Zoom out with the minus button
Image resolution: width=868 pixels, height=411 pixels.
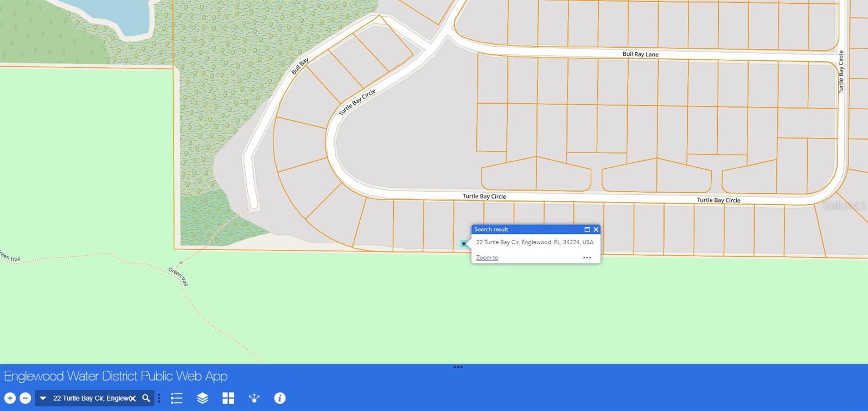(x=25, y=398)
